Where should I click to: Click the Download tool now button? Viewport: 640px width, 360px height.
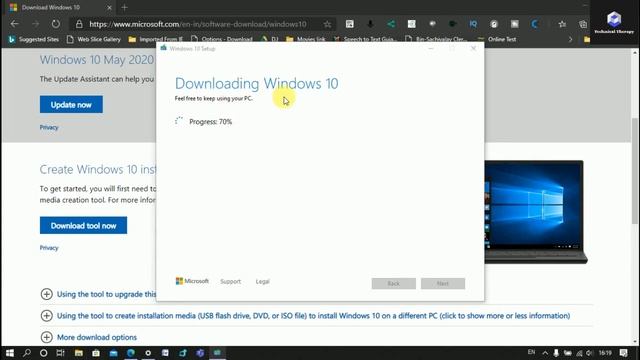pos(83,225)
